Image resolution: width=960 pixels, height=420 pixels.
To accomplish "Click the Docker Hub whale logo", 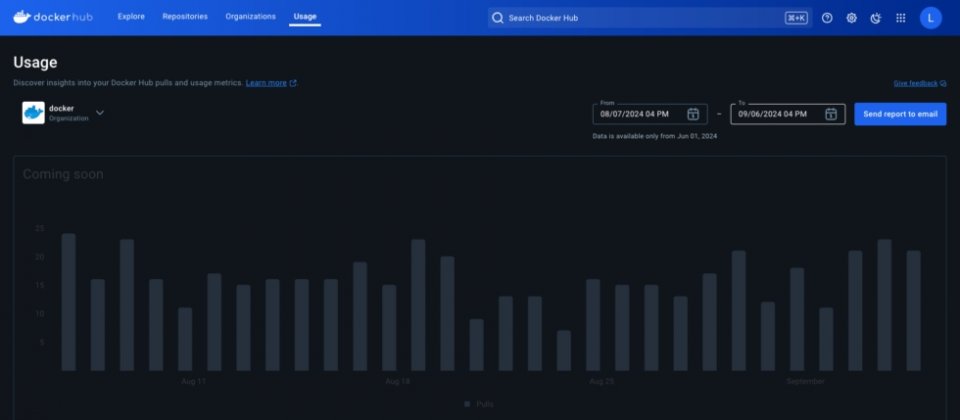I will [x=53, y=17].
